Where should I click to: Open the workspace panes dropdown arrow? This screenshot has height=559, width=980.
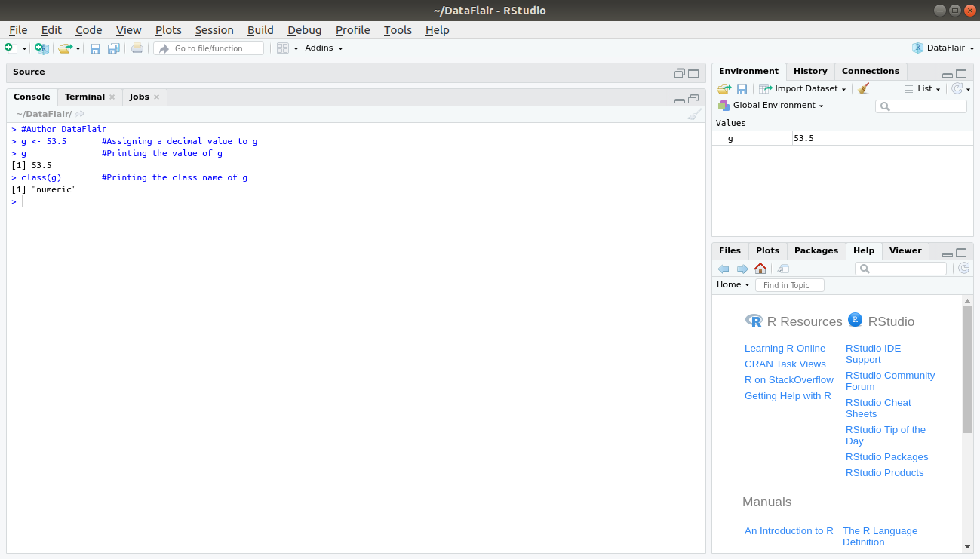coord(296,48)
